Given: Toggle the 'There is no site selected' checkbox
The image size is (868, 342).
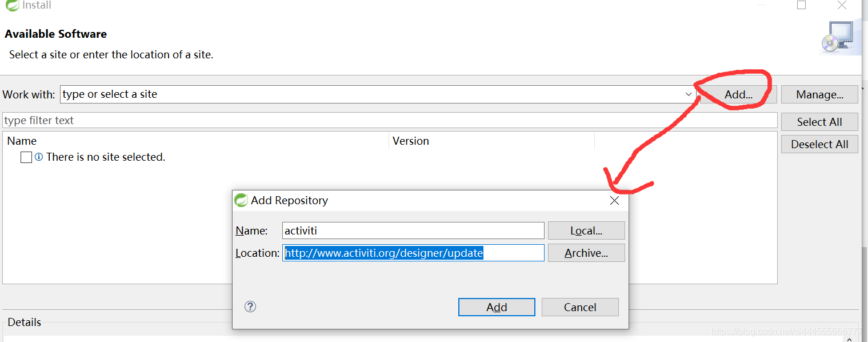Looking at the screenshot, I should click(26, 157).
